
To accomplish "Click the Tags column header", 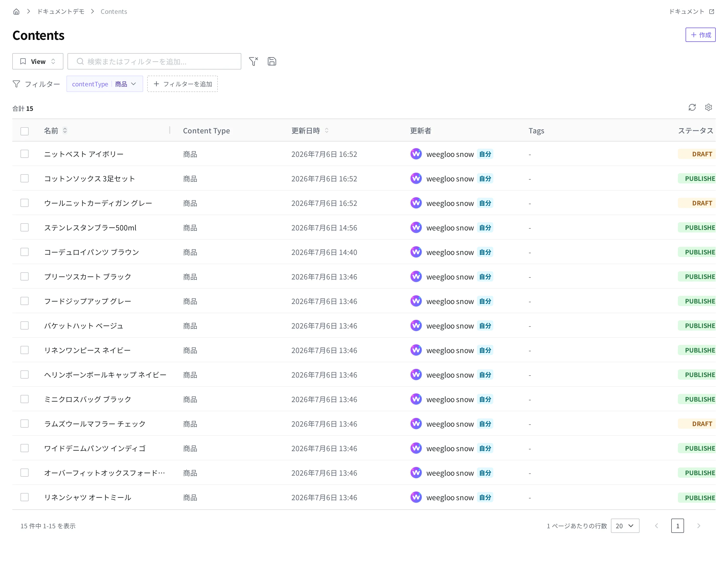I will pyautogui.click(x=536, y=131).
